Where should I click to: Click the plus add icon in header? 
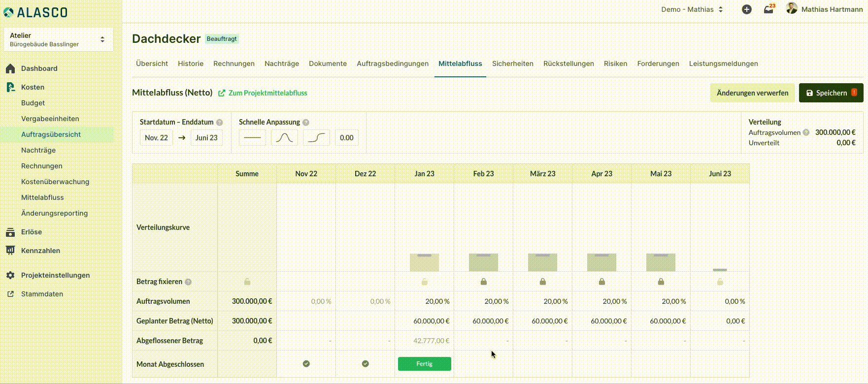coord(747,9)
